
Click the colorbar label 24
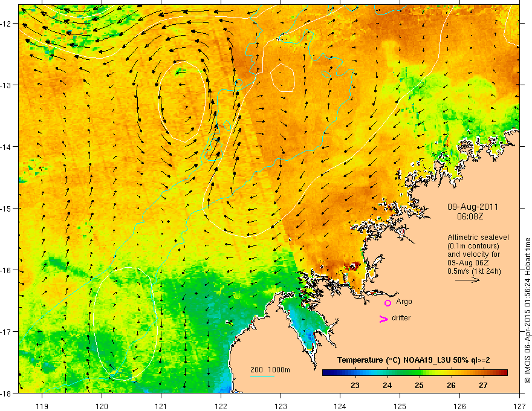coord(387,386)
